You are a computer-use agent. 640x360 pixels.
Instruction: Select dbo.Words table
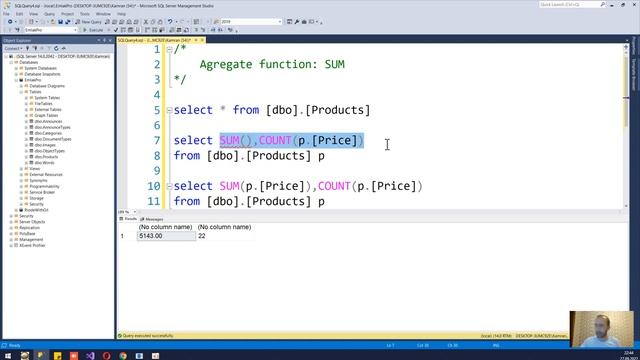[x=44, y=162]
